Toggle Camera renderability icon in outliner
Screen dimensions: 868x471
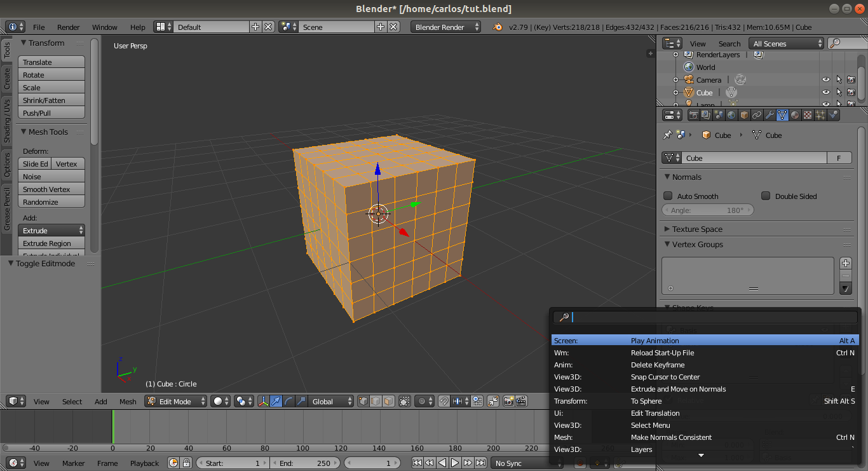[x=850, y=79]
